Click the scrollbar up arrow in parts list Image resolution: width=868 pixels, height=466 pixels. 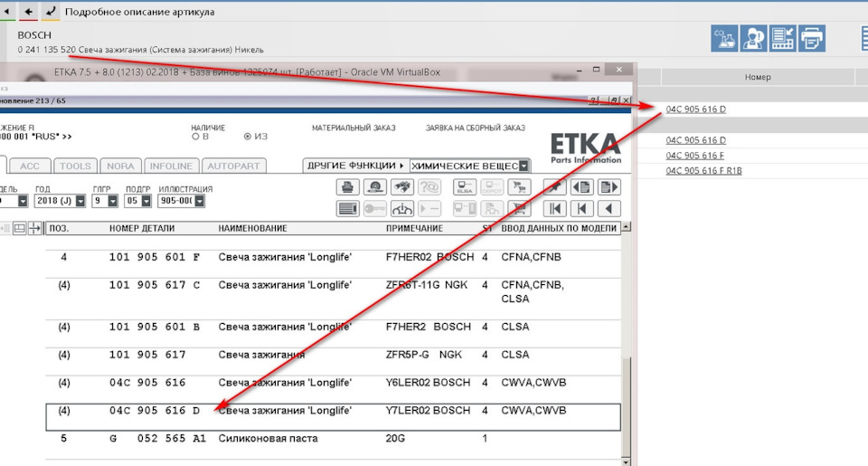pos(626,227)
